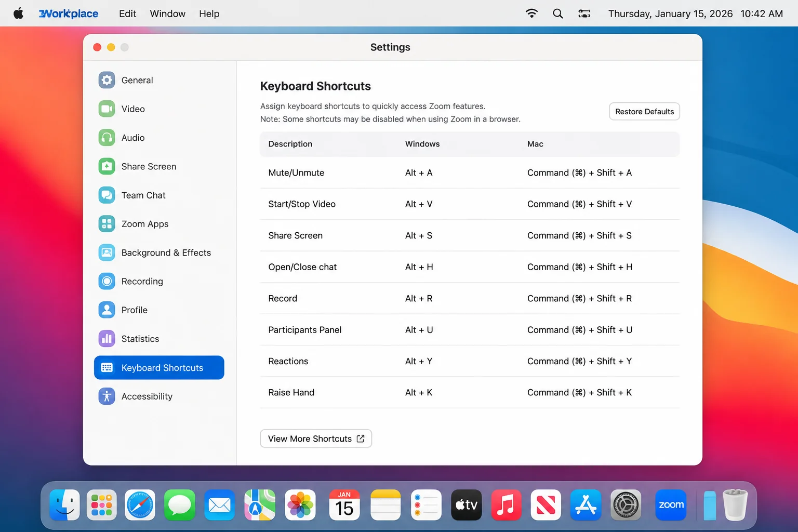
Task: Click the Profile person icon
Action: coord(107,310)
